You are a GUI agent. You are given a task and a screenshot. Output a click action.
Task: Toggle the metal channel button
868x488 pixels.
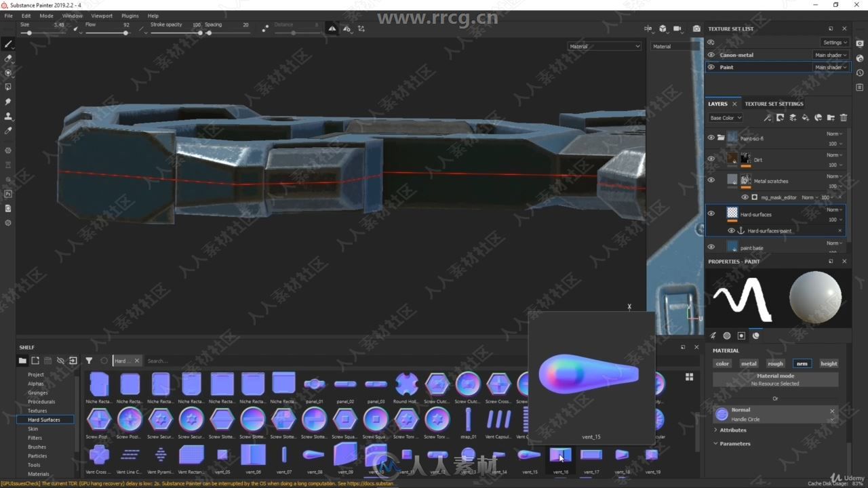[x=749, y=363]
